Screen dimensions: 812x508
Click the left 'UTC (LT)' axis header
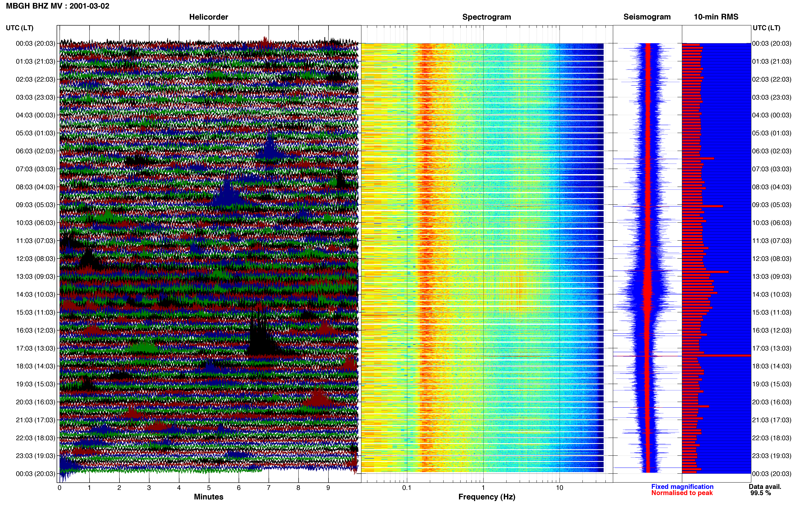pyautogui.click(x=19, y=28)
